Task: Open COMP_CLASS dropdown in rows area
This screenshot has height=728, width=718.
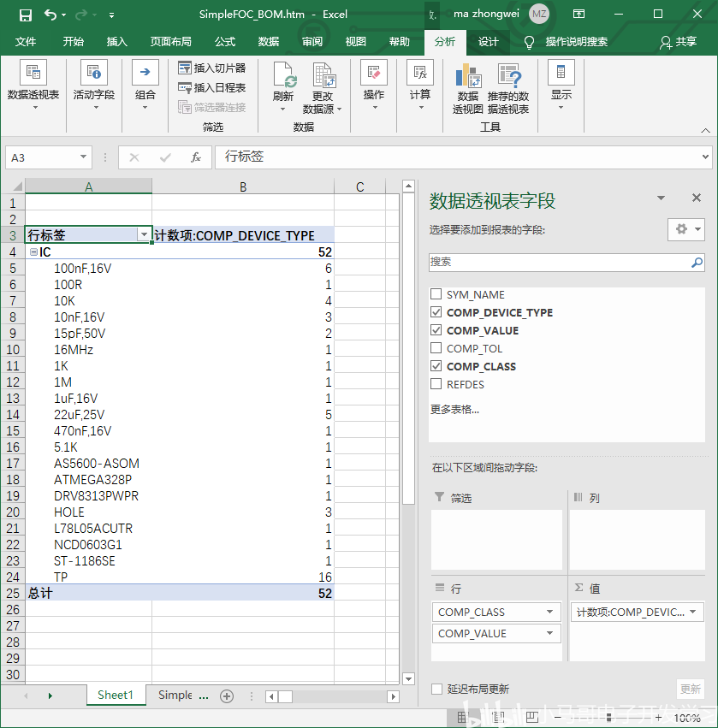Action: (549, 612)
